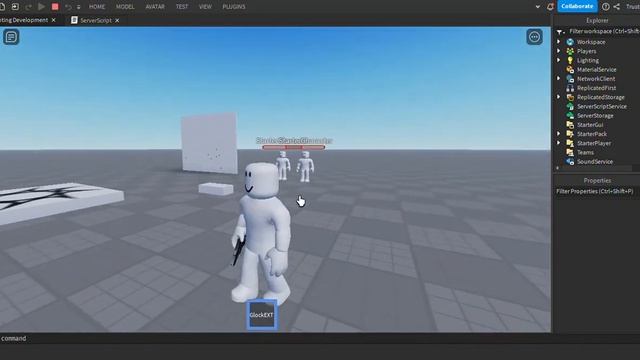The width and height of the screenshot is (640, 360).
Task: Select Players in the Explorer
Action: [x=587, y=51]
